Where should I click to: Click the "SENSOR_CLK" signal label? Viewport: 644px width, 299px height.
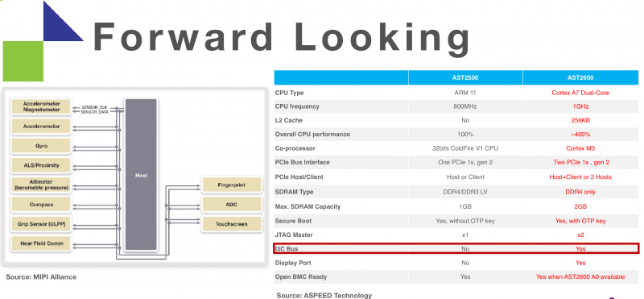click(x=94, y=107)
